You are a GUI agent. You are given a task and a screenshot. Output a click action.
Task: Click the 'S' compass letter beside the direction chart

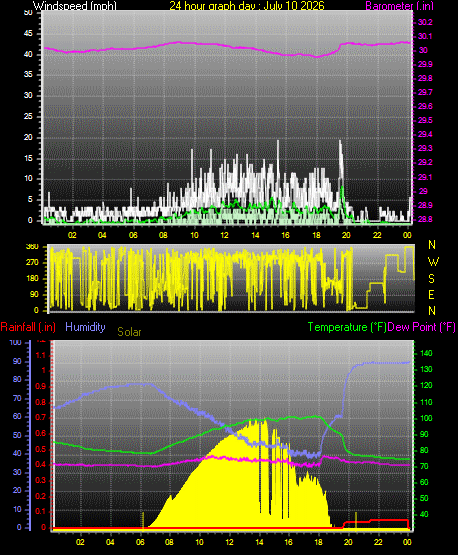pos(431,279)
